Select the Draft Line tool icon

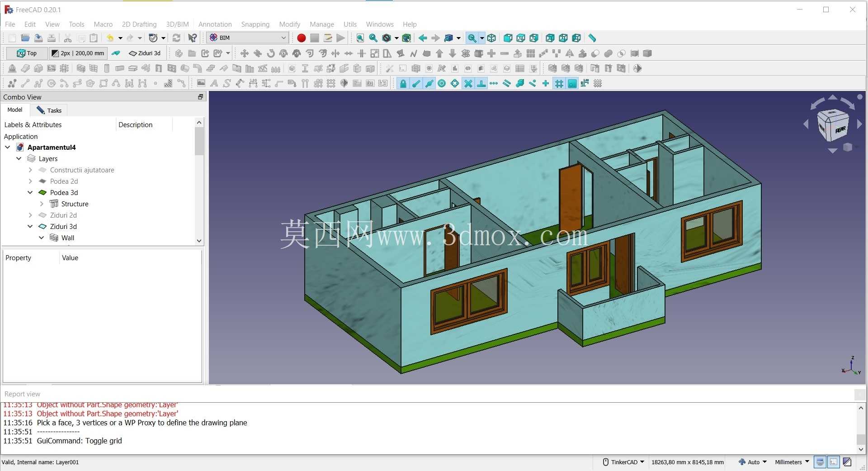coord(25,83)
